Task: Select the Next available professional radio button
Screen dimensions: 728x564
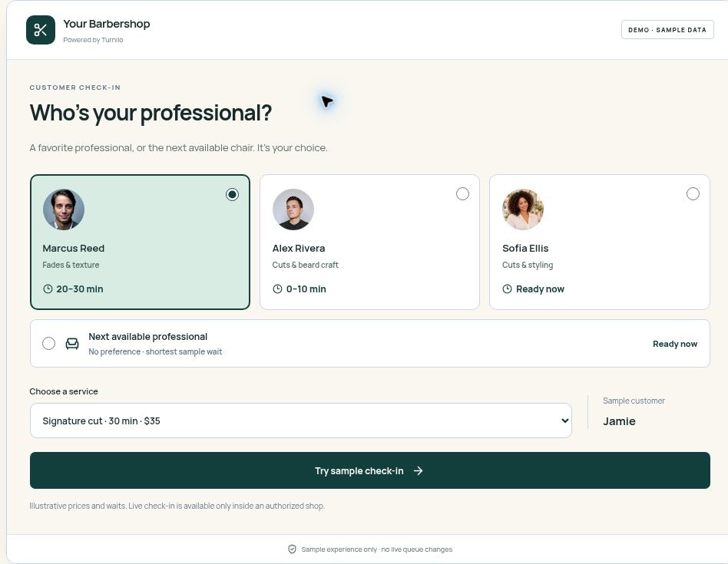Action: [x=48, y=344]
